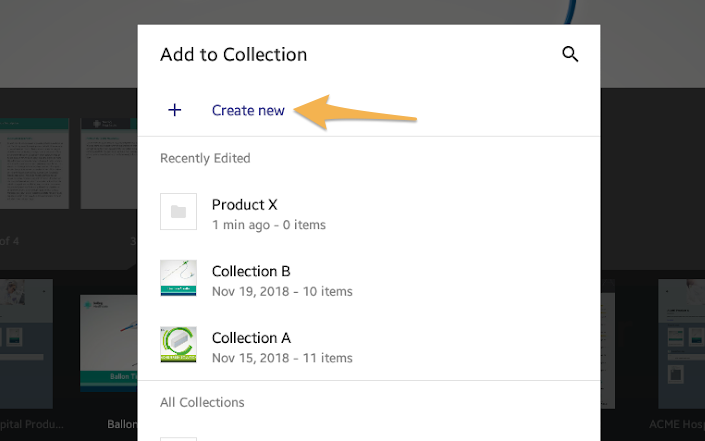Click the '1 min ago - 0 items' subtitle
This screenshot has height=441, width=705.
(268, 225)
